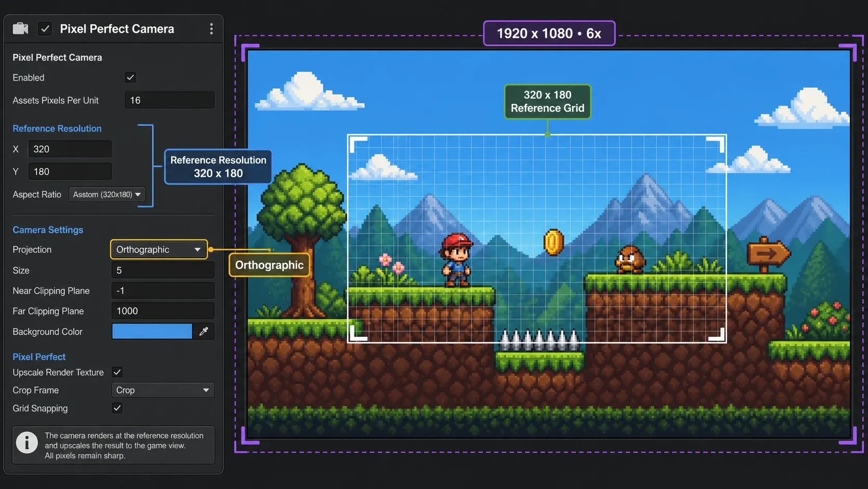The image size is (868, 489).
Task: Click the Assets Pixels Per Unit label
Action: [56, 100]
